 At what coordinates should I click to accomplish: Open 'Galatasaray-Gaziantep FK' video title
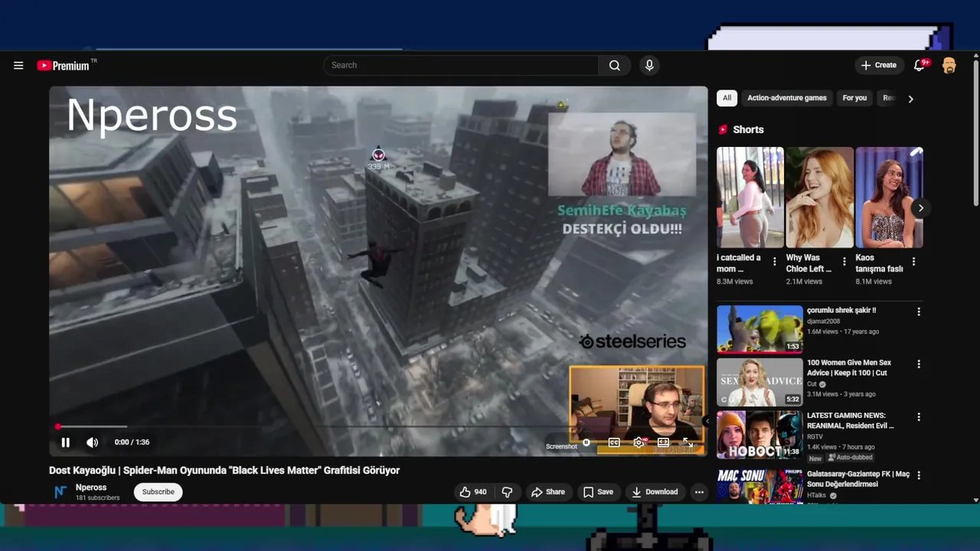pos(858,479)
